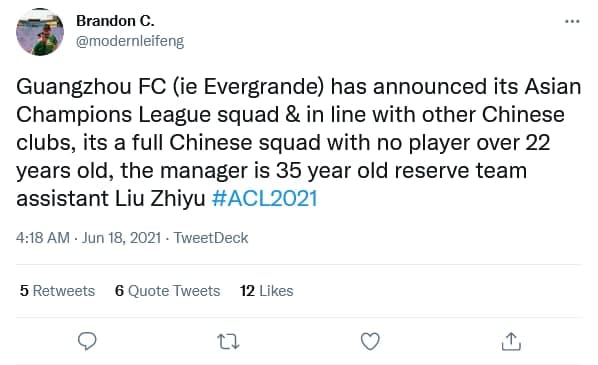
Task: View the 12 Likes list
Action: (x=266, y=291)
